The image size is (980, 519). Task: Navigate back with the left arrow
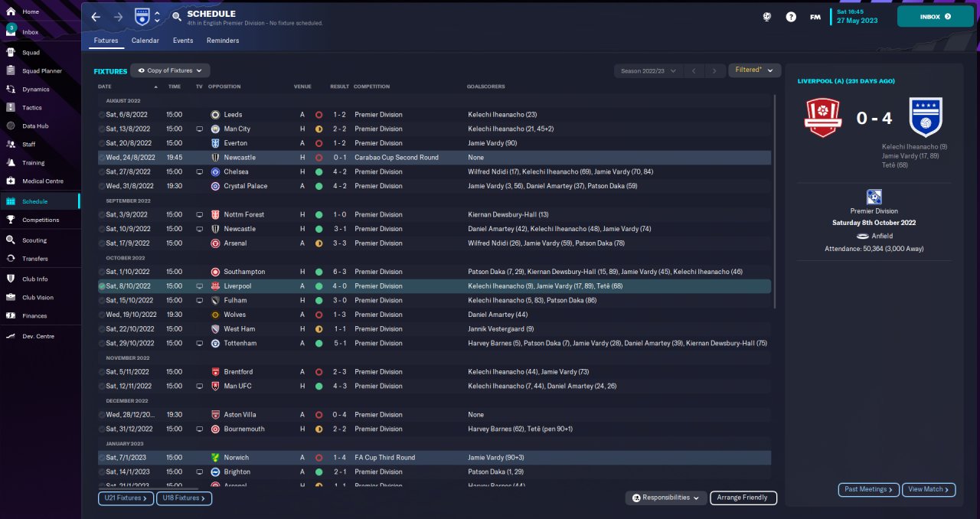96,17
